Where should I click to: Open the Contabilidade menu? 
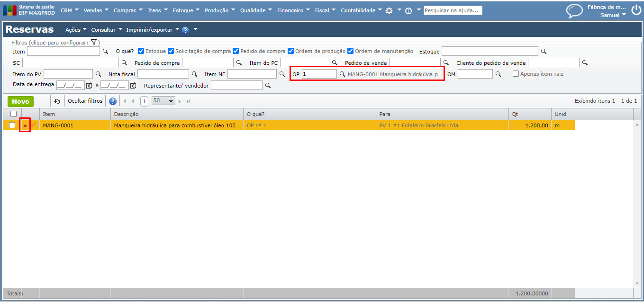coord(362,10)
